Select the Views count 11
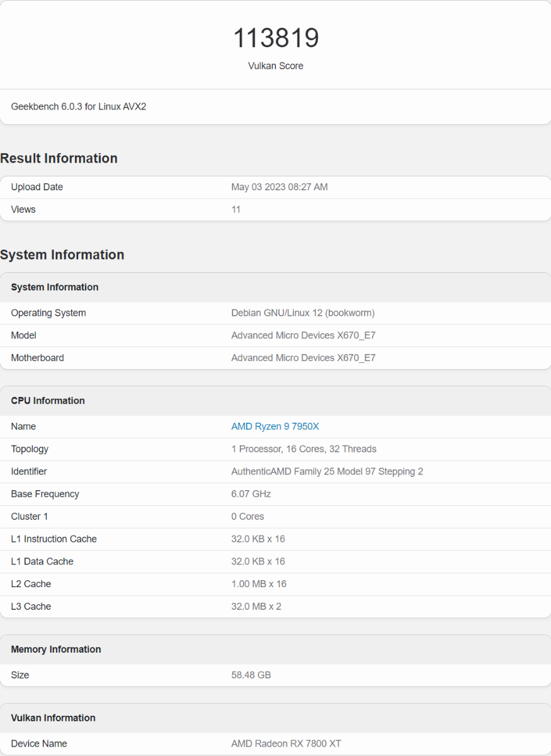The height and width of the screenshot is (756, 551). pyautogui.click(x=236, y=209)
